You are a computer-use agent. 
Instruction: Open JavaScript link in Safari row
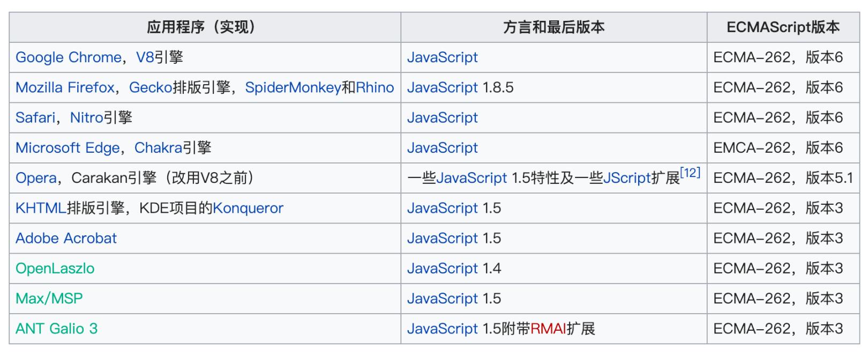(443, 117)
